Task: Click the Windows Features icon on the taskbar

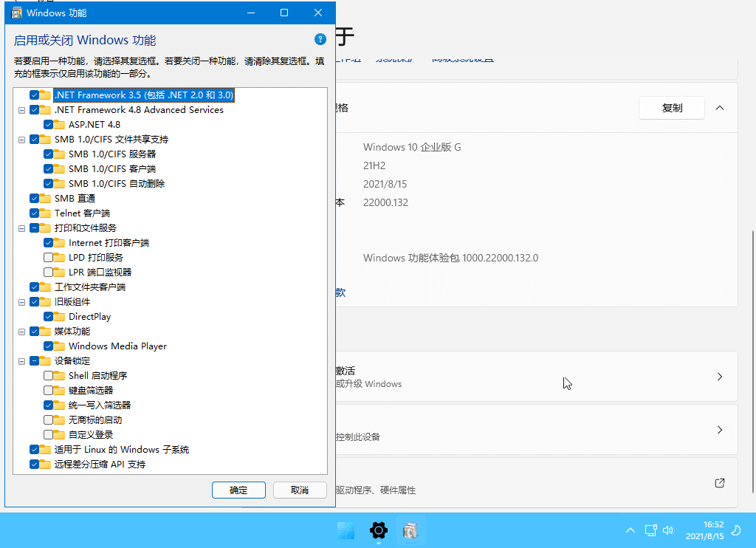Action: [411, 530]
